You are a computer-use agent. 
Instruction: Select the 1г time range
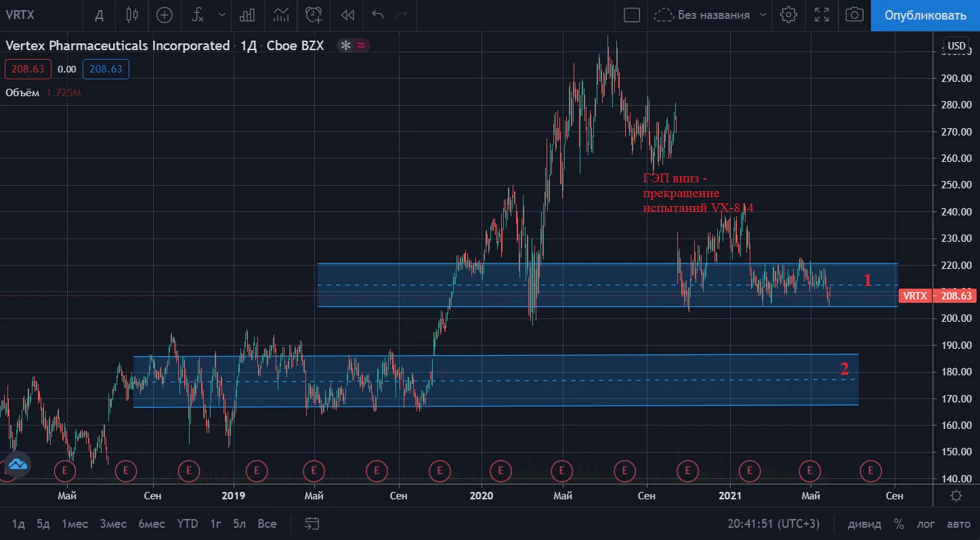coord(215,524)
